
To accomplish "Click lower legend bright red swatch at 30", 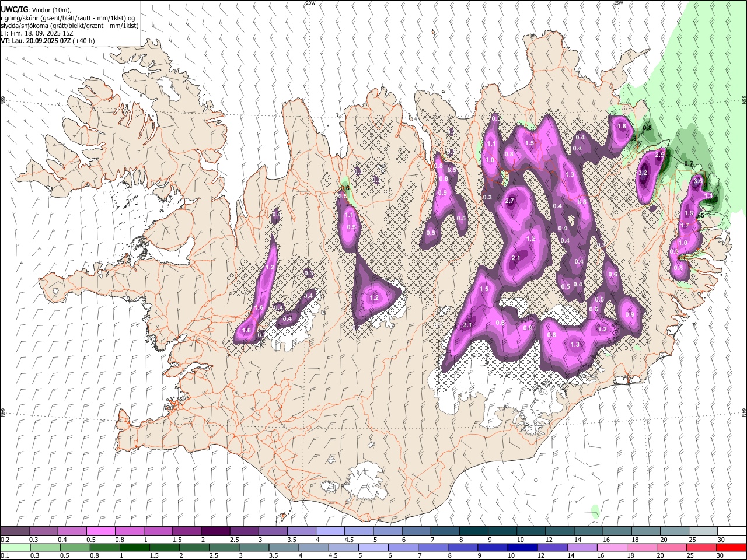I will 731,547.
